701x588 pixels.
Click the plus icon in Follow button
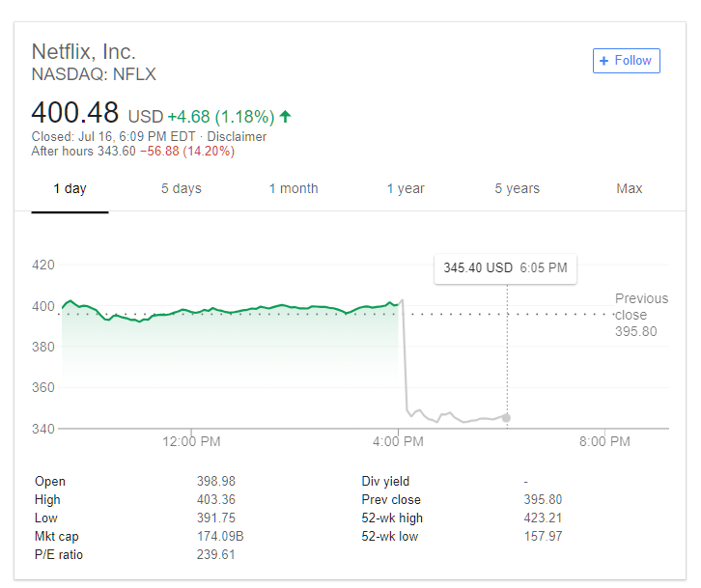[604, 61]
